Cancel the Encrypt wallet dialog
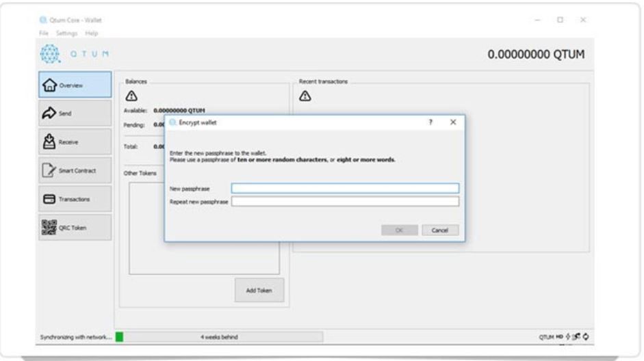Image resolution: width=644 pixels, height=361 pixels. pos(440,230)
